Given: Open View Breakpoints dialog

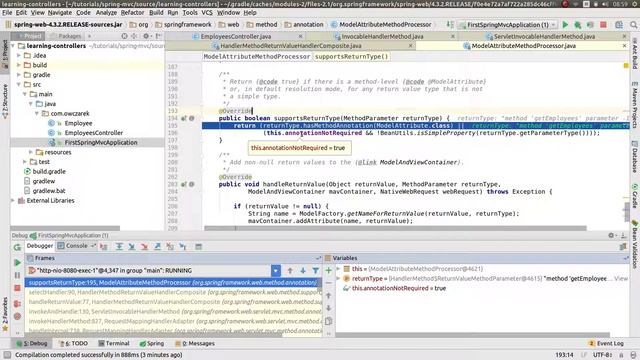Looking at the screenshot, I should click(x=17, y=304).
